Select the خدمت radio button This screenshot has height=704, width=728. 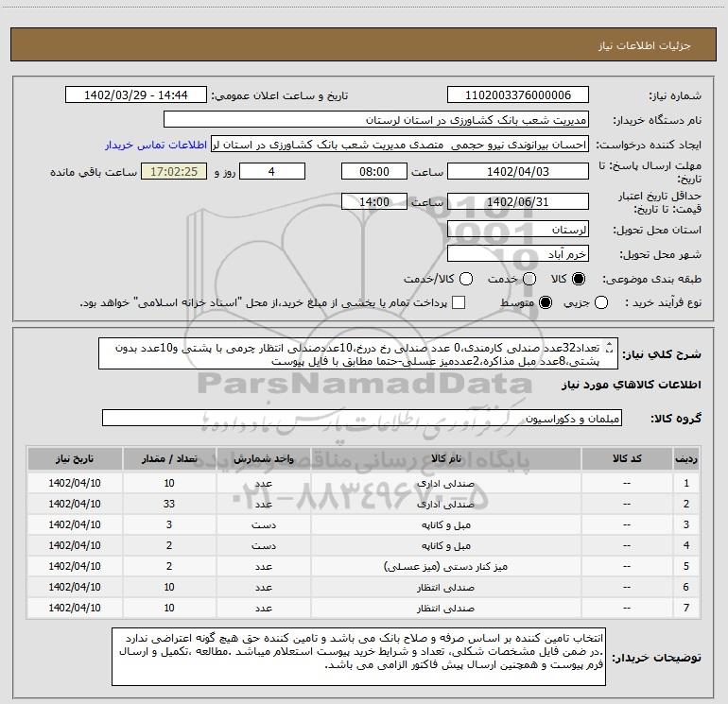coord(529,279)
